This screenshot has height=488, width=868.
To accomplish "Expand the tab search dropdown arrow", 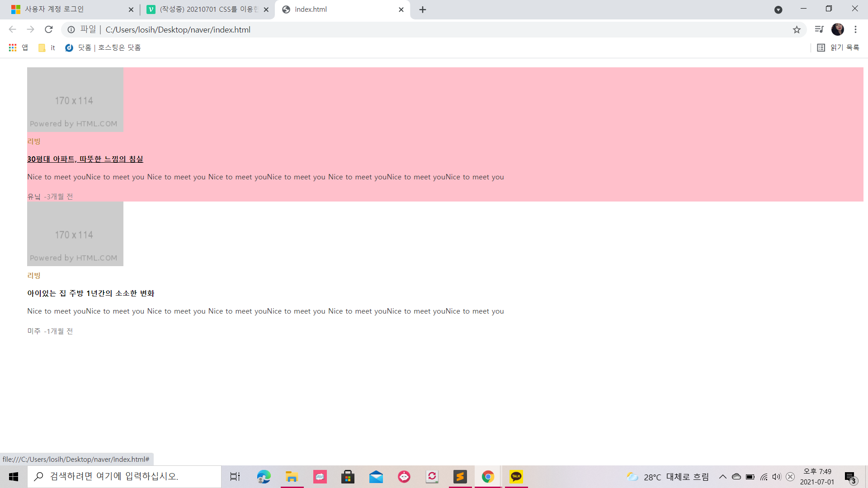I will (x=778, y=9).
